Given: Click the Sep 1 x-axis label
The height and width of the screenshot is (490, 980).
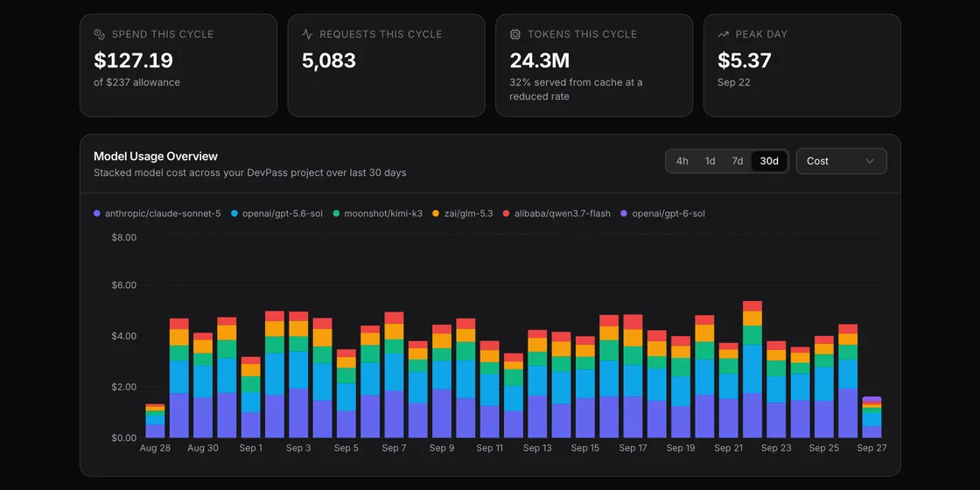Looking at the screenshot, I should click(250, 448).
